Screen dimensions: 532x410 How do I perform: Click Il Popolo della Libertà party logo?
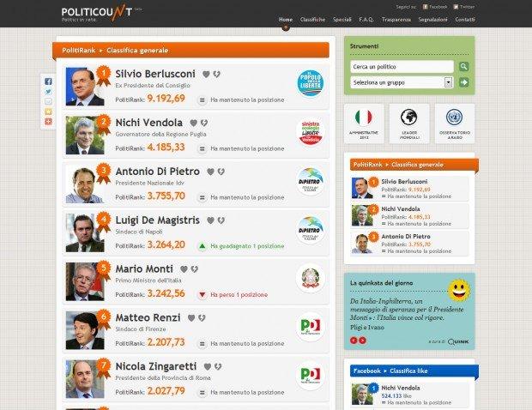point(310,83)
